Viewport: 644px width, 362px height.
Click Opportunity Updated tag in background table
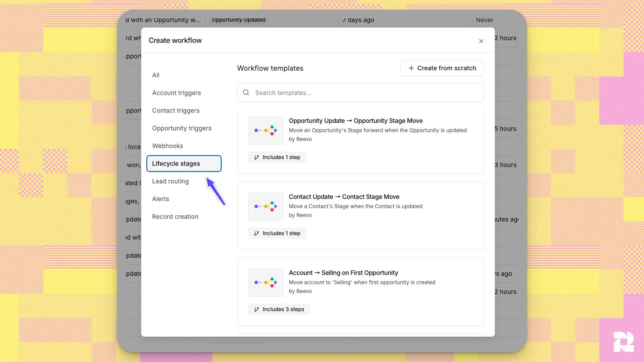[x=238, y=20]
